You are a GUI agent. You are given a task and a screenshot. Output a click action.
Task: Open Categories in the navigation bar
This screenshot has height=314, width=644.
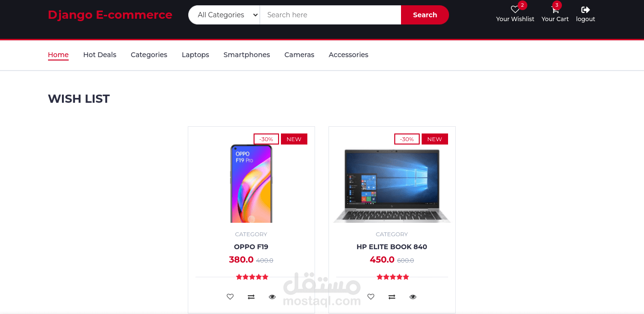pos(149,55)
